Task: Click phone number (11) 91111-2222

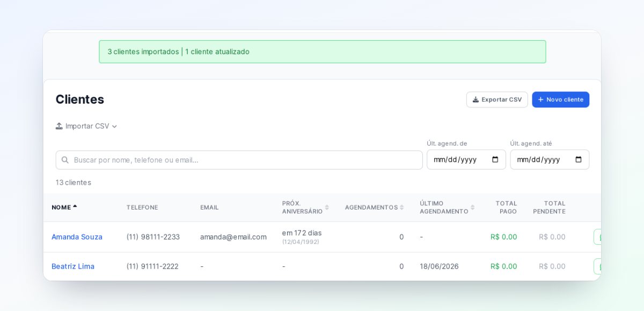Action: click(x=152, y=266)
